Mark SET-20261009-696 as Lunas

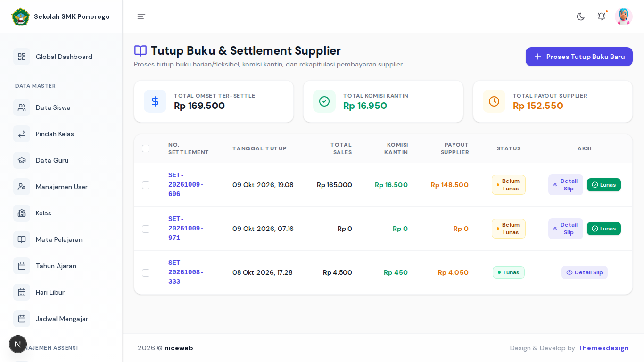[604, 185]
